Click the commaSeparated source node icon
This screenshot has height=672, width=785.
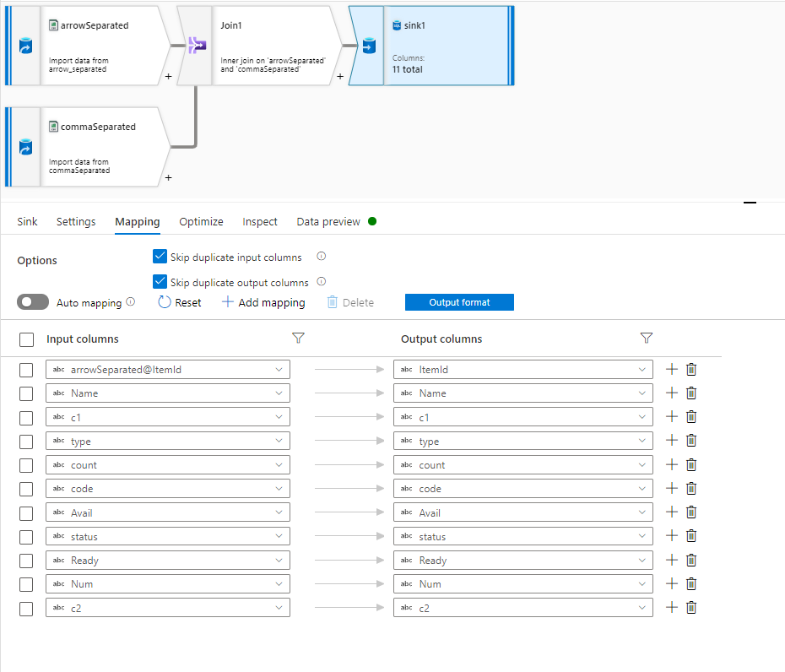click(x=25, y=147)
